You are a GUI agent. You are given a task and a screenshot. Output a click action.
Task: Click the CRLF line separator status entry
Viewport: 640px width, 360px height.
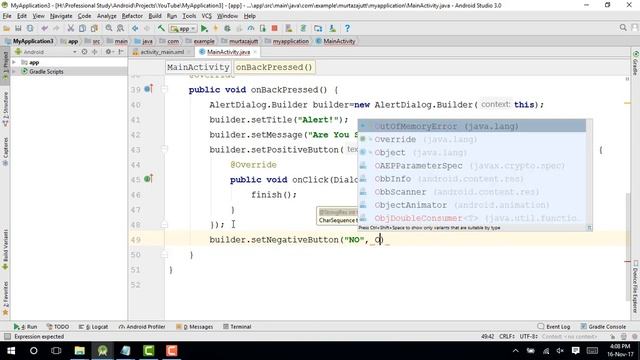[507, 336]
